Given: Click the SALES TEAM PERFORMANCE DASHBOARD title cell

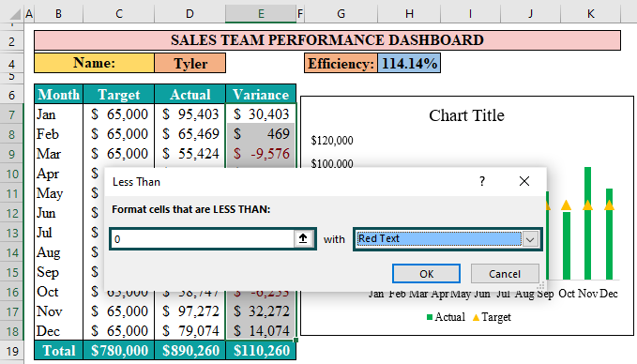Looking at the screenshot, I should [327, 40].
